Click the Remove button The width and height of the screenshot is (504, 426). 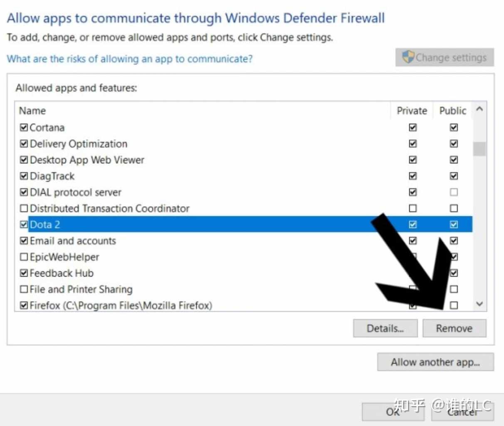[x=454, y=328]
